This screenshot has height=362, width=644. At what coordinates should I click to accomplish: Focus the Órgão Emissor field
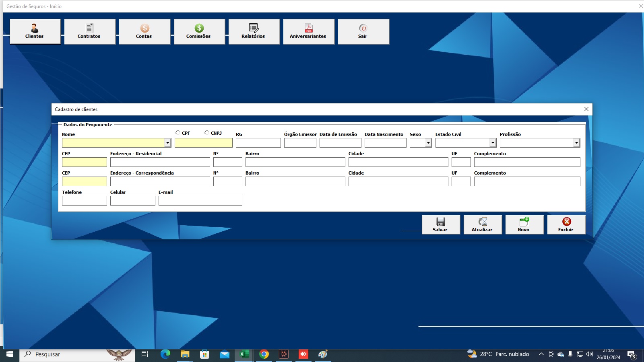point(300,143)
